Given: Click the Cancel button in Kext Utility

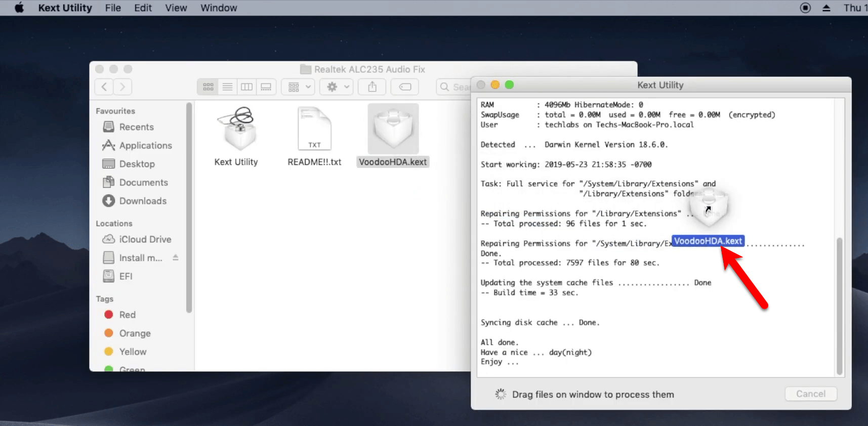Looking at the screenshot, I should pyautogui.click(x=811, y=394).
